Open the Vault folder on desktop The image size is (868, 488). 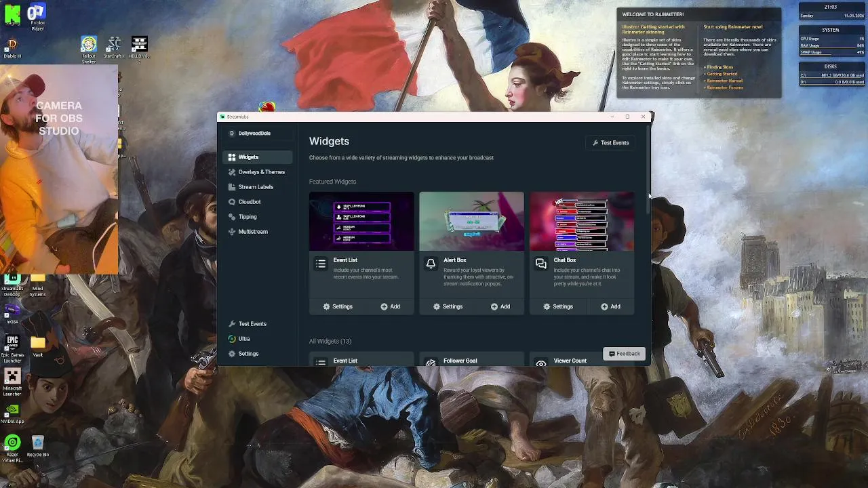click(x=38, y=347)
